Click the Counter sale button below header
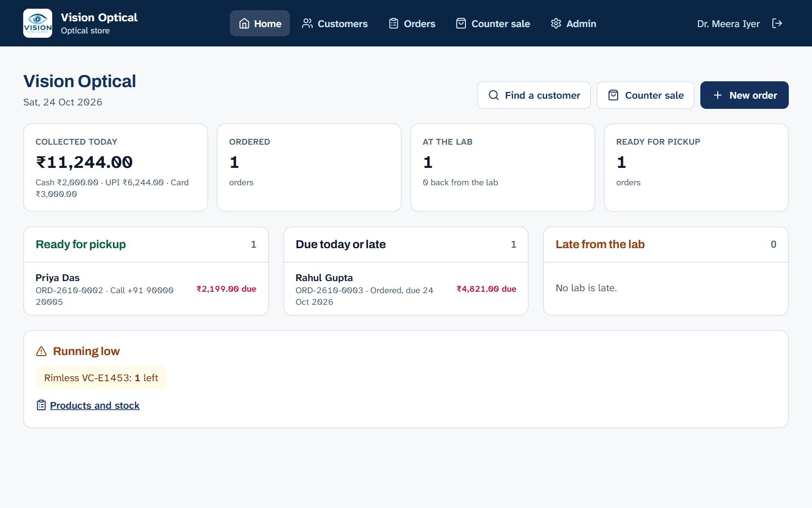This screenshot has height=508, width=812. (645, 95)
